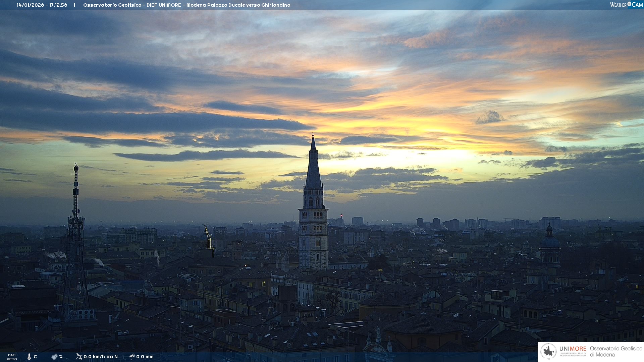
Task: Click the domed church on the right
Action: (x=549, y=242)
